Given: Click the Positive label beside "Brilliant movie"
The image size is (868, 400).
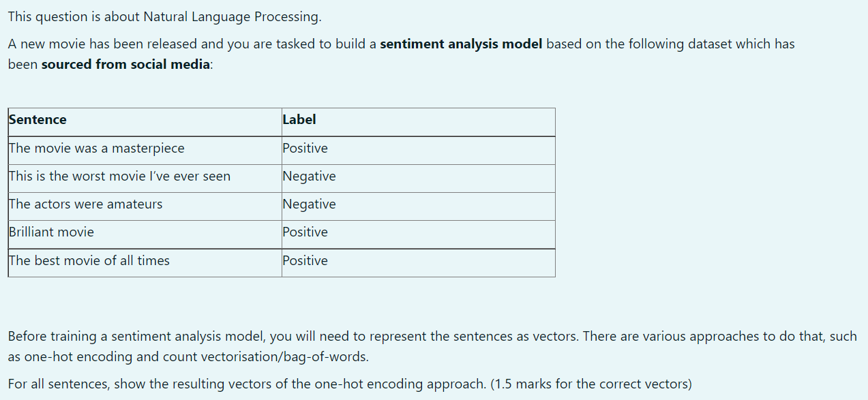Looking at the screenshot, I should (x=305, y=232).
